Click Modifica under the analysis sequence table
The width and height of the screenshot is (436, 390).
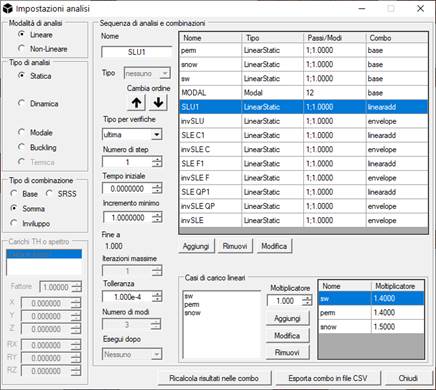[x=274, y=246]
